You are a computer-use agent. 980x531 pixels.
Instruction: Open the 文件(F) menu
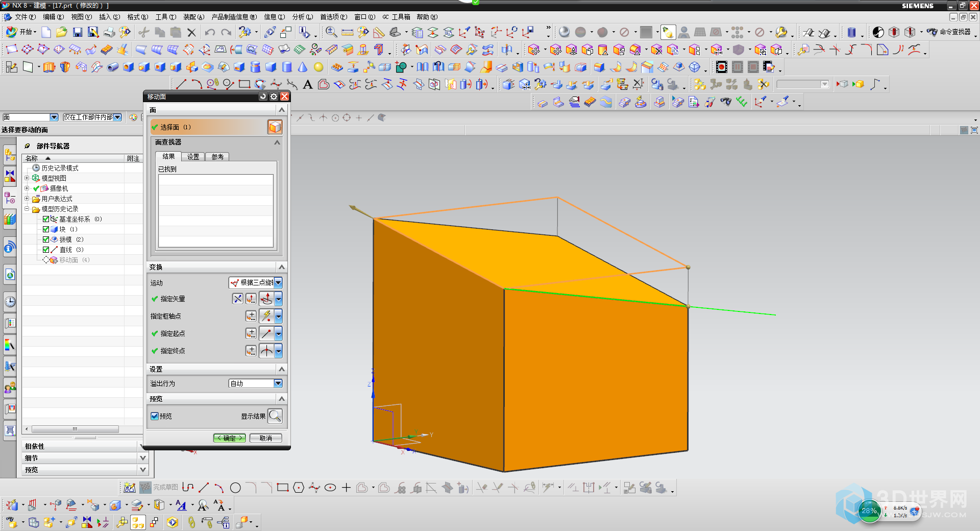pyautogui.click(x=25, y=17)
